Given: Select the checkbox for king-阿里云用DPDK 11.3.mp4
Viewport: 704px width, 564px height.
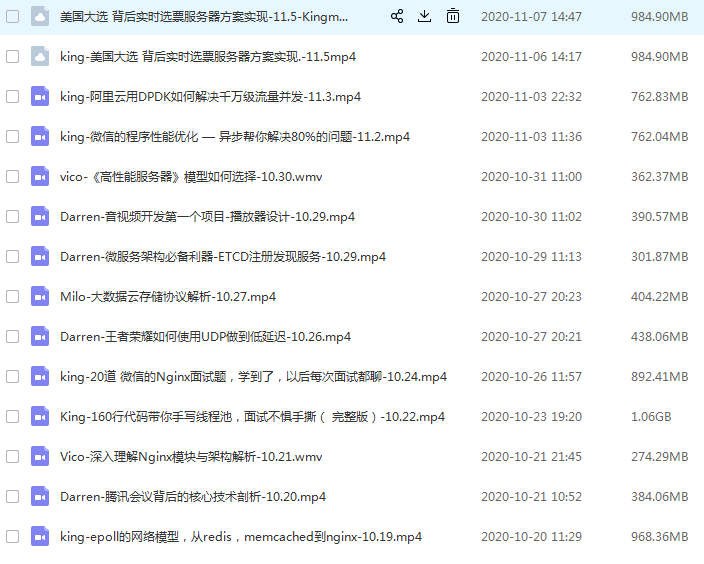Looking at the screenshot, I should click(x=13, y=97).
